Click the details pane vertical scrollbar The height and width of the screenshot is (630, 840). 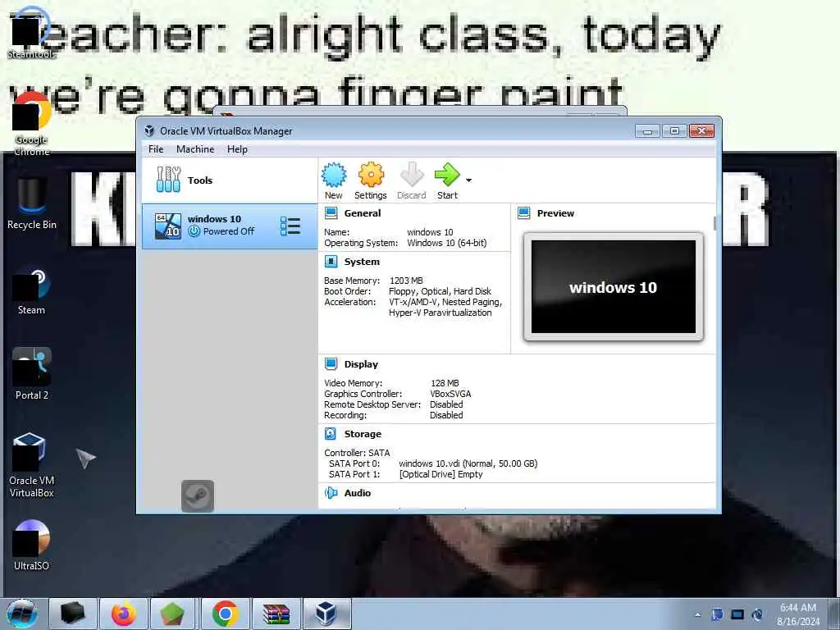click(714, 223)
